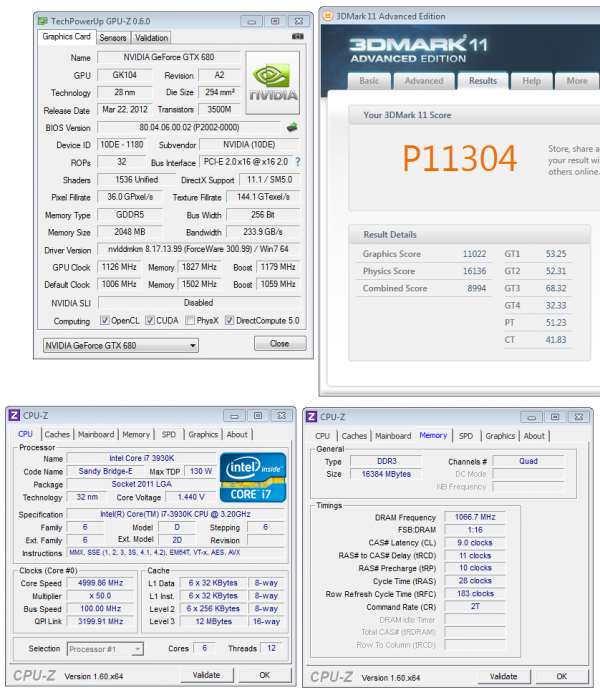Toggle the CUDA checkbox
This screenshot has width=600, height=695.
[x=150, y=320]
